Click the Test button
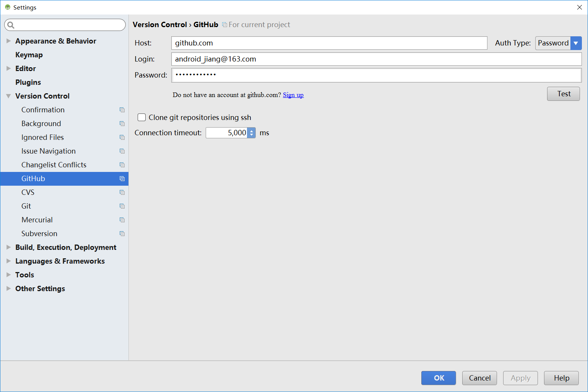The height and width of the screenshot is (392, 588). (x=563, y=94)
